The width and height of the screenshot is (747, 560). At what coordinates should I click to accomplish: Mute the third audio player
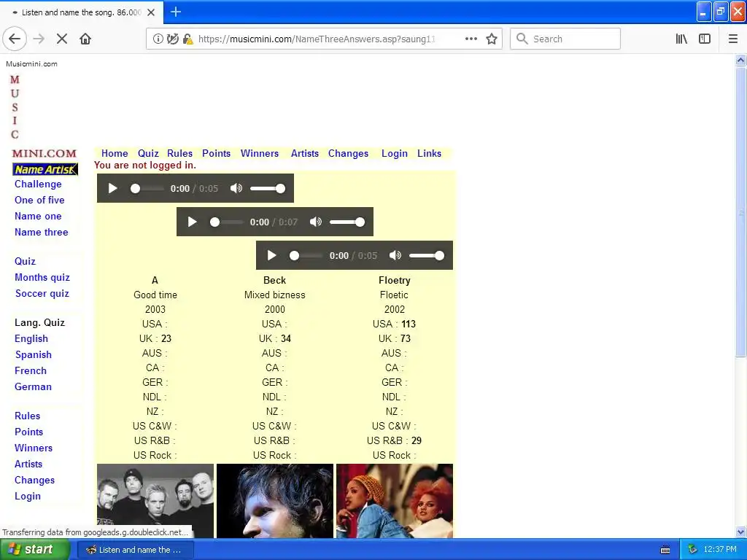coord(395,255)
